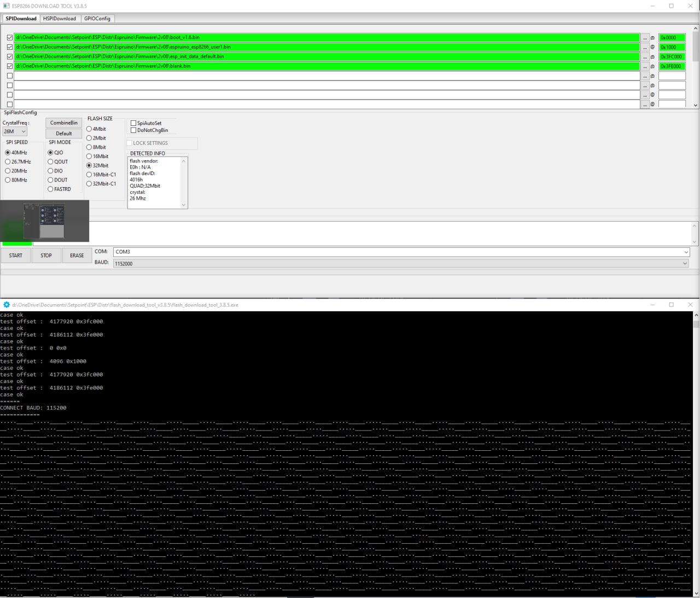Click the 0x3FE000 address field
Image resolution: width=700 pixels, height=598 pixels.
(x=672, y=66)
